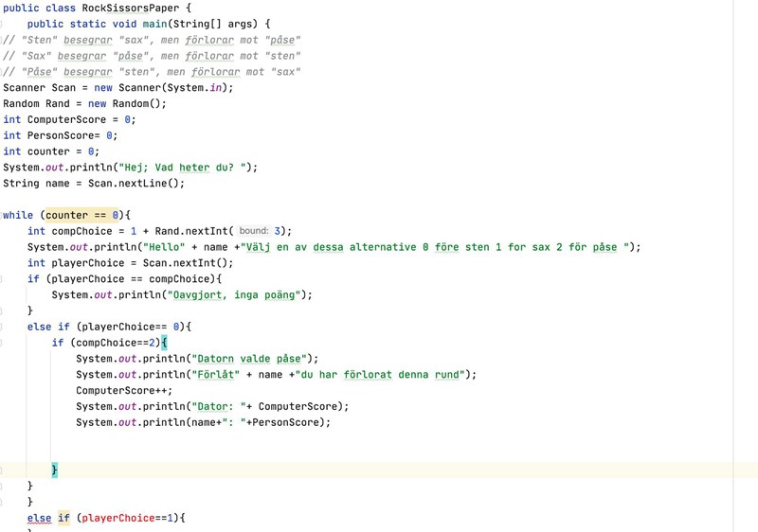Click the highlighted "counter == 0" condition
The height and width of the screenshot is (532, 758).
pyautogui.click(x=82, y=215)
